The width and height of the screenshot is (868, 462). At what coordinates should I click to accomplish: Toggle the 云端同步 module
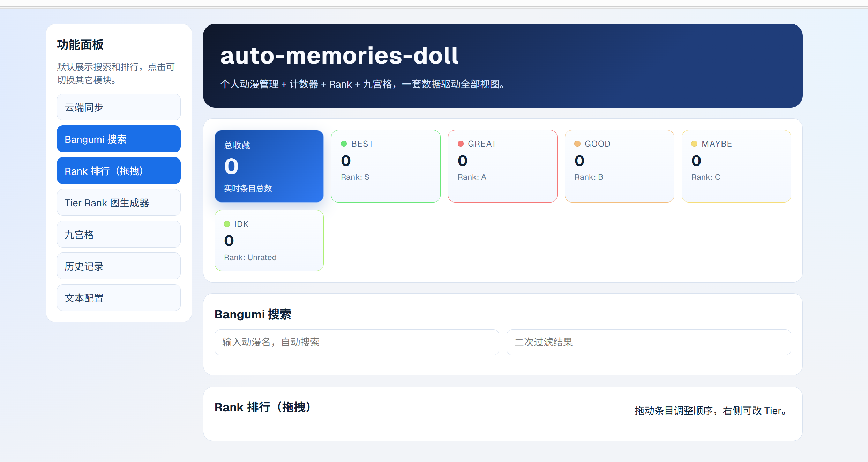click(119, 107)
